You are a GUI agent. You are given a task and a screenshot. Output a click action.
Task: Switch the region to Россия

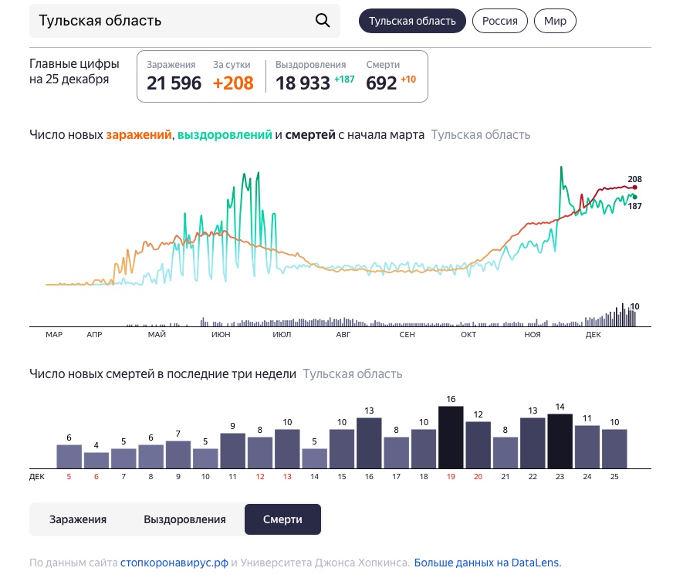click(x=499, y=21)
